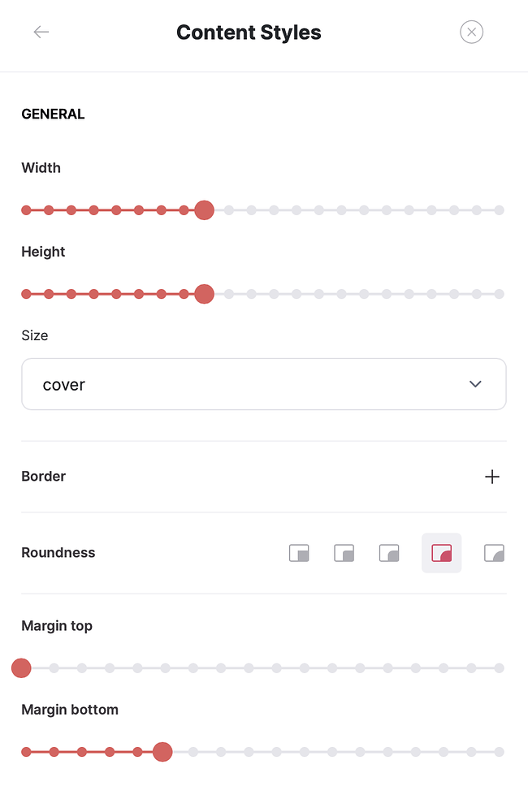
Task: Click the Width slider handle
Action: 204,209
